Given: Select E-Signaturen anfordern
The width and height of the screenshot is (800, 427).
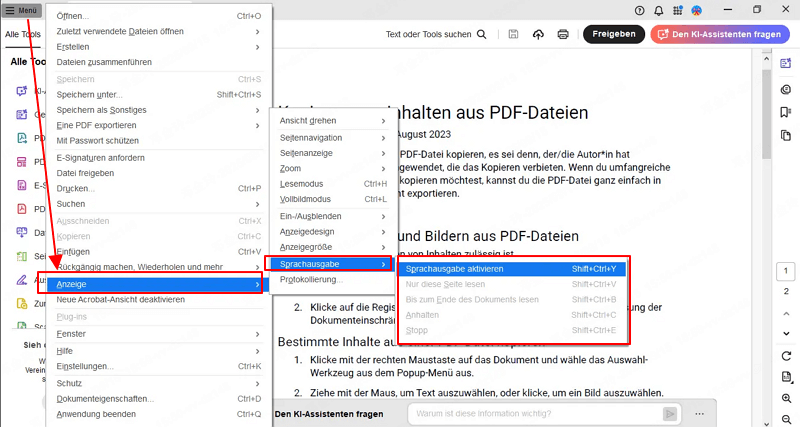Looking at the screenshot, I should click(158, 158).
